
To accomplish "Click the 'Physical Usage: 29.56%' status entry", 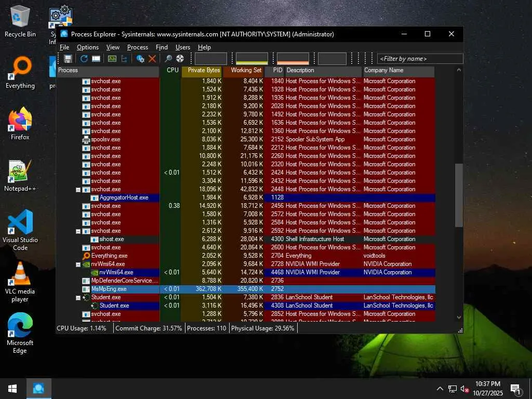I will click(262, 328).
